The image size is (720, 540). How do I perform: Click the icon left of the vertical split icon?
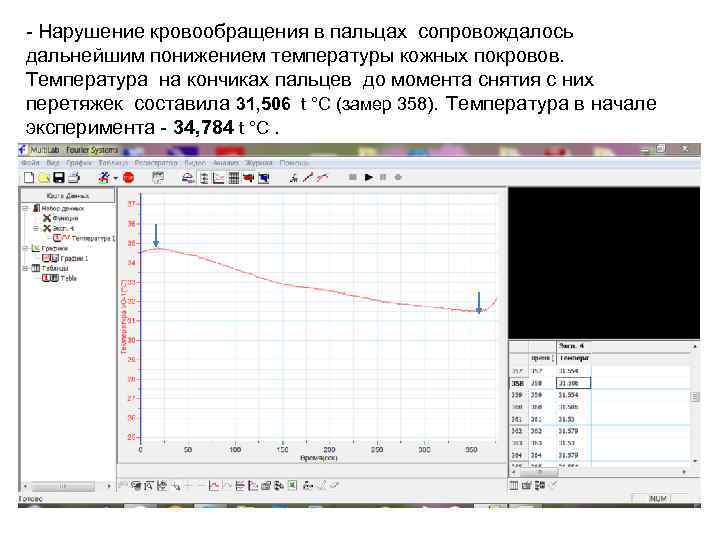[x=188, y=178]
